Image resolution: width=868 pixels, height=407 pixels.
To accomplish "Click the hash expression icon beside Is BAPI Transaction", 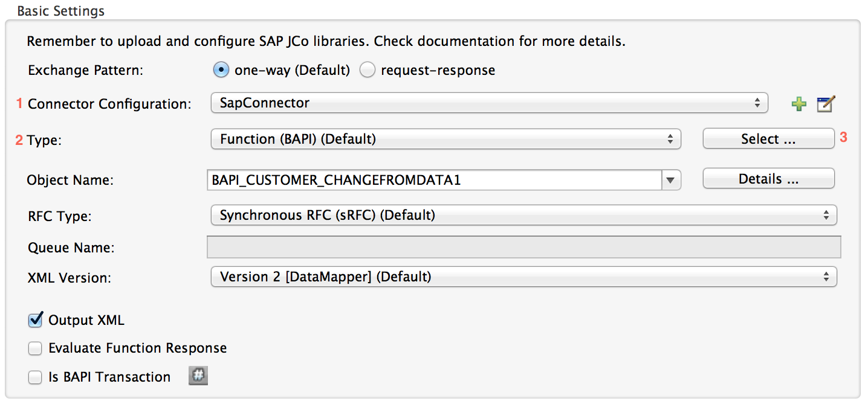I will point(198,376).
